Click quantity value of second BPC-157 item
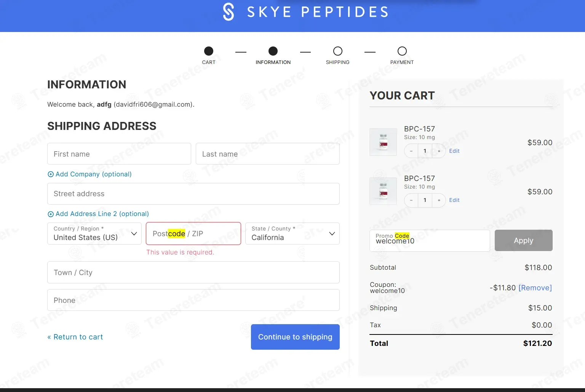Image resolution: width=585 pixels, height=392 pixels. 425,200
